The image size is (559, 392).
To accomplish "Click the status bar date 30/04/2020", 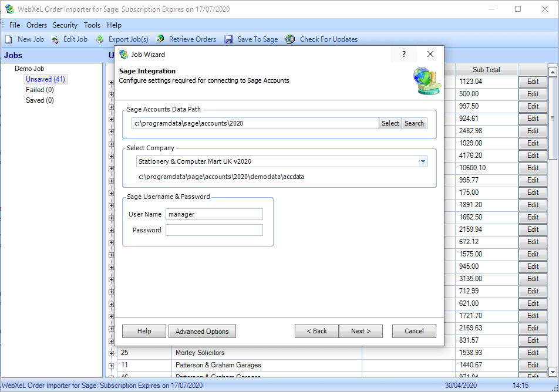I will [460, 386].
